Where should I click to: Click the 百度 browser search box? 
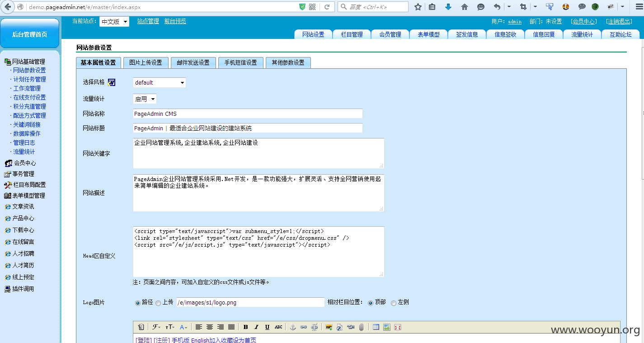click(373, 7)
